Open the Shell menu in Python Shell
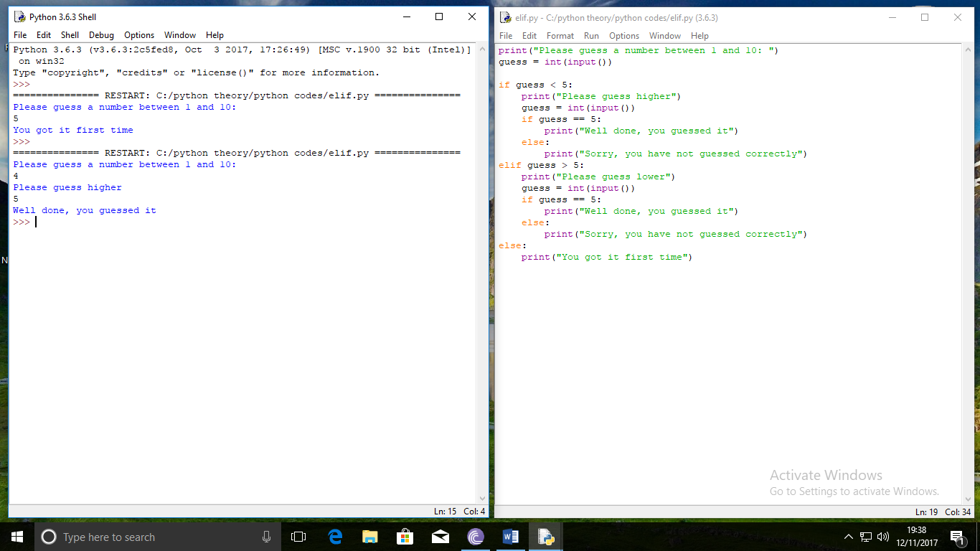 tap(70, 34)
